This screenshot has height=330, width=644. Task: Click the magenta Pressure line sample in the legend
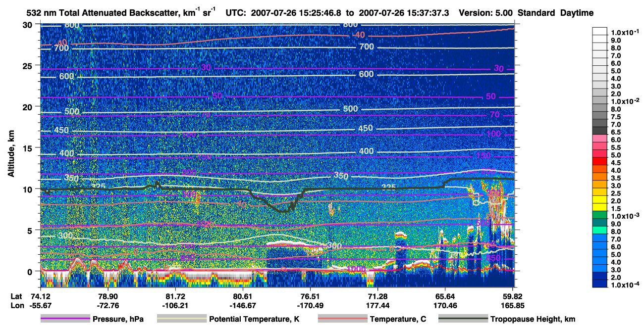tap(65, 319)
